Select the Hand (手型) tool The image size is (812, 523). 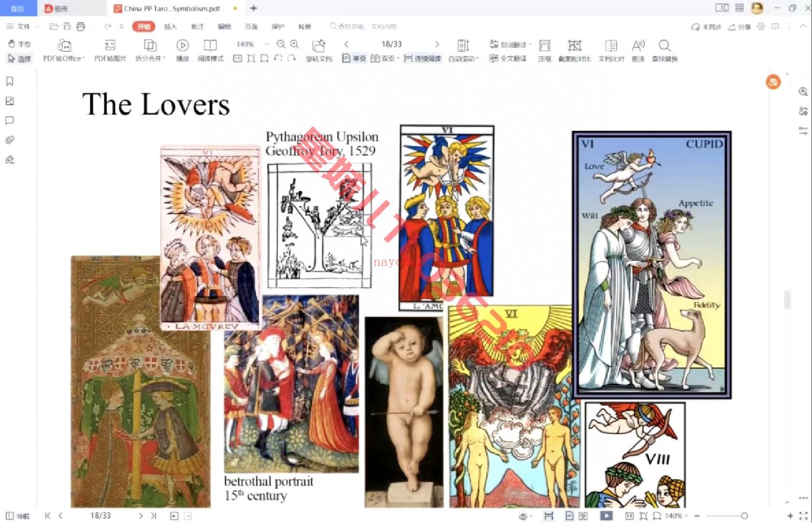[x=19, y=44]
